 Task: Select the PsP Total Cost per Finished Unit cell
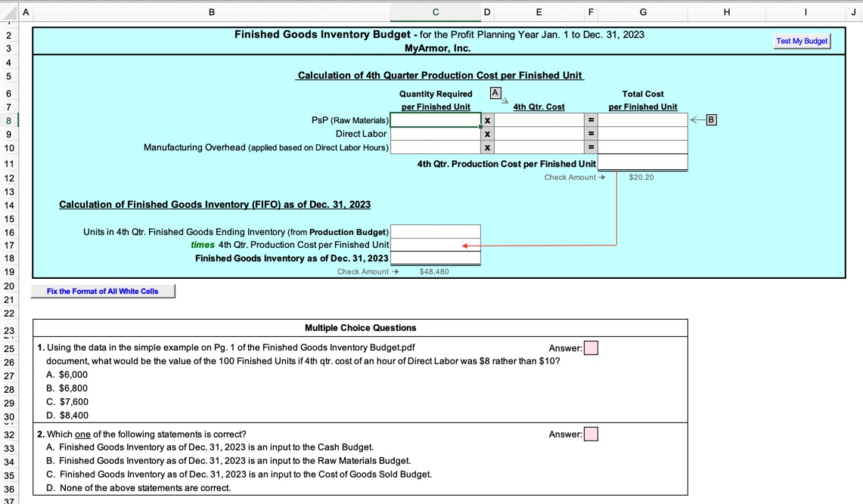pyautogui.click(x=642, y=119)
